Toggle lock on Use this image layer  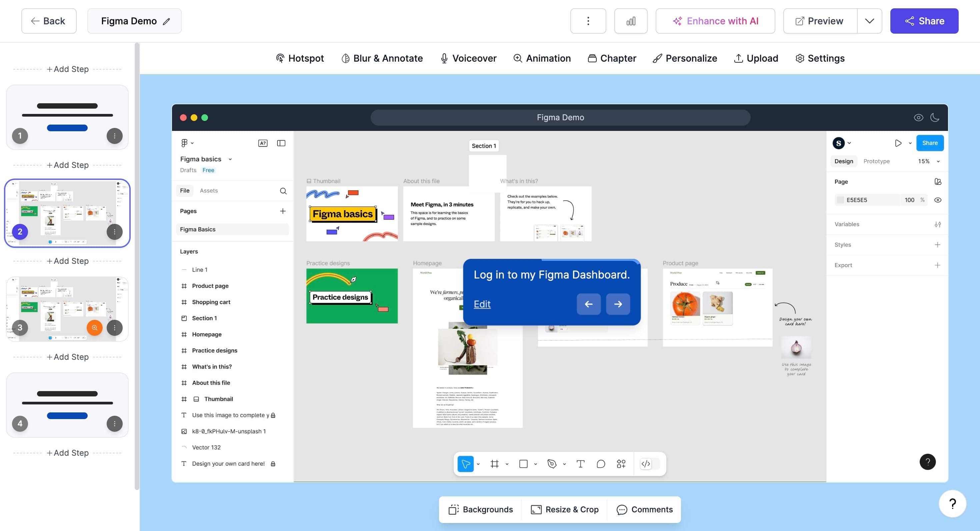273,415
